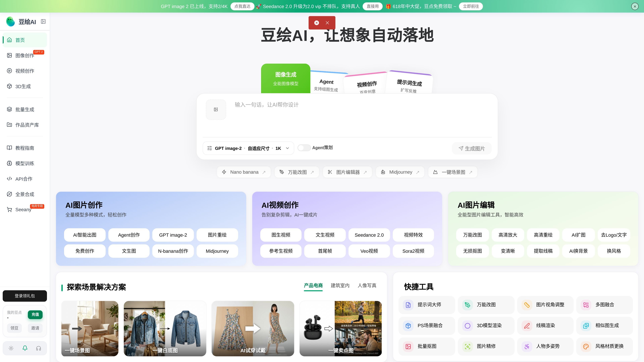
Task: Open 模型训练 in sidebar
Action: coord(25,163)
